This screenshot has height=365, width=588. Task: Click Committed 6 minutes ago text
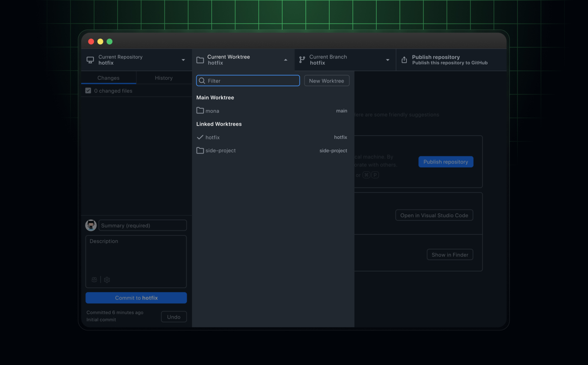click(115, 312)
